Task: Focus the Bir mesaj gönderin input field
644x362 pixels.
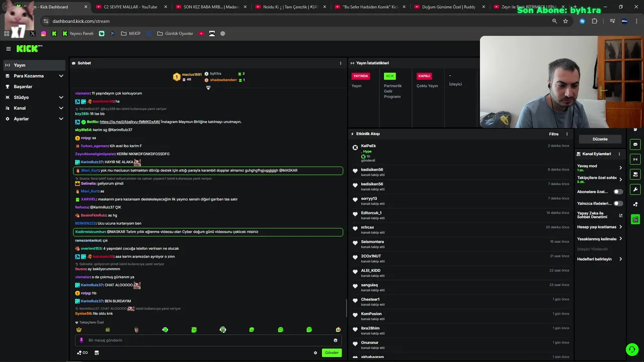Action: 208,340
